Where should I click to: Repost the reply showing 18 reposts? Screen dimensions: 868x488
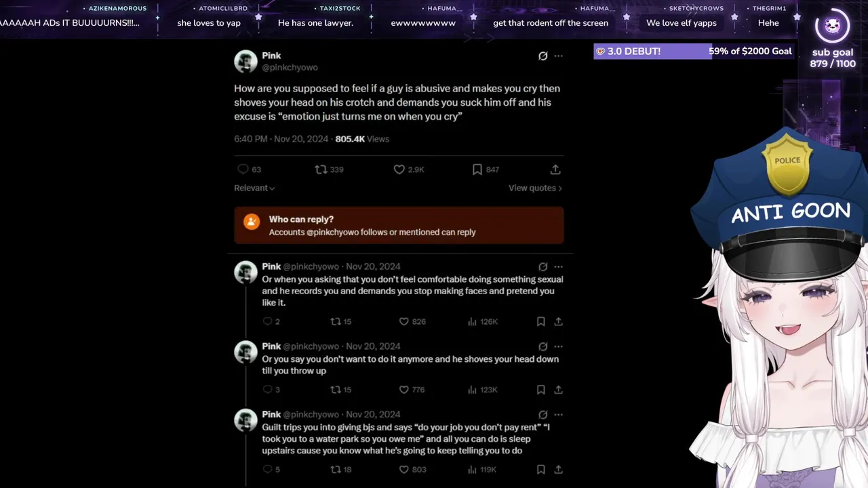point(335,470)
